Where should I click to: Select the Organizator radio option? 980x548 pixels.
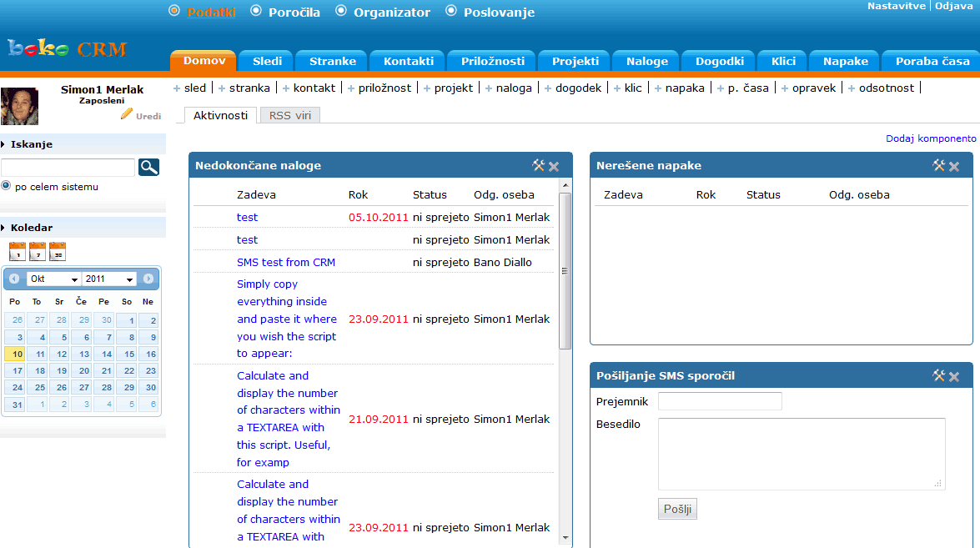(340, 11)
